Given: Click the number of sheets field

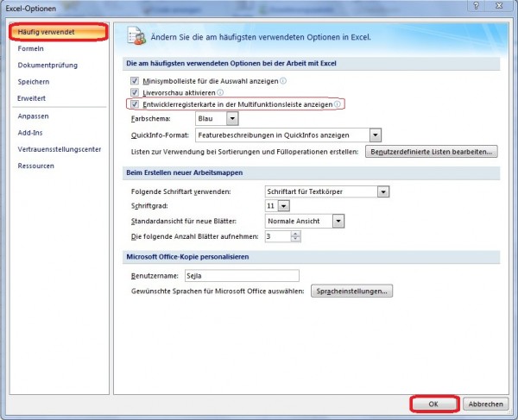Looking at the screenshot, I should [278, 236].
